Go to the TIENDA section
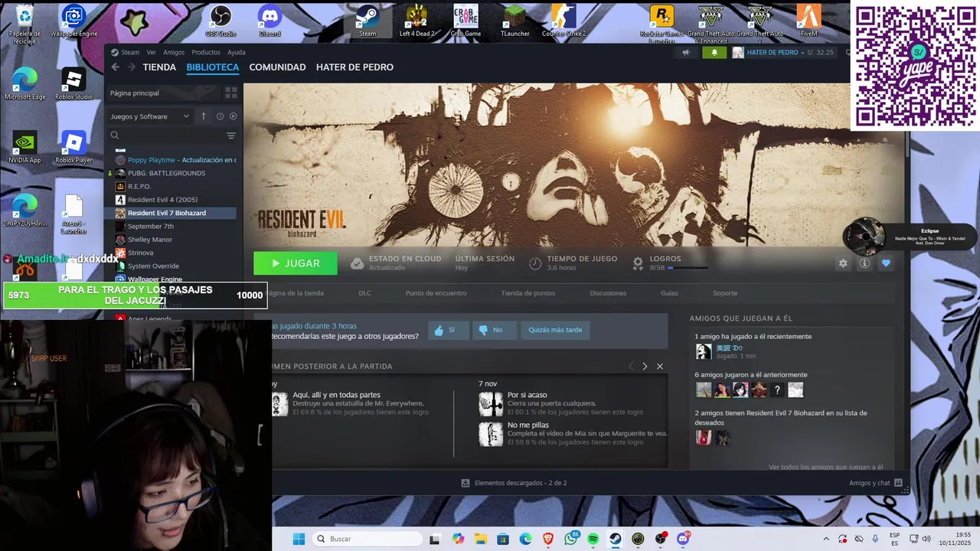 coord(159,67)
